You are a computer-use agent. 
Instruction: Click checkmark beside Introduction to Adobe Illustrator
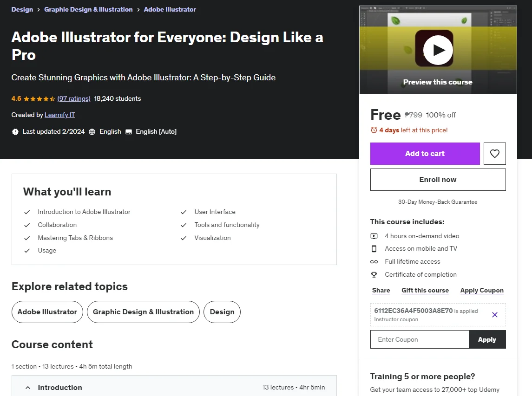click(27, 212)
